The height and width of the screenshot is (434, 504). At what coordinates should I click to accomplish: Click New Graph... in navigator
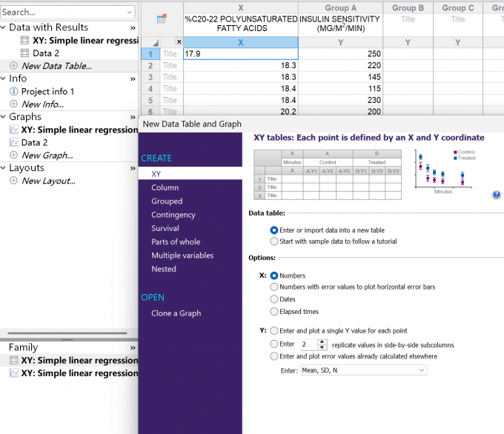(x=47, y=156)
